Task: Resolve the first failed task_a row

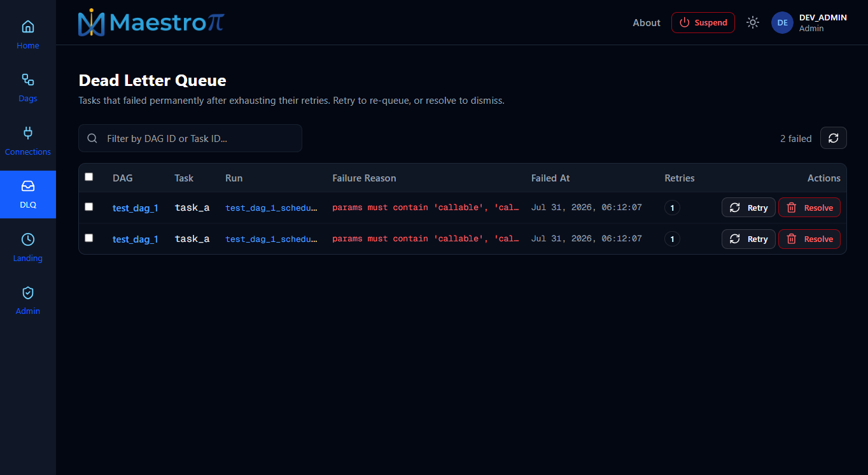Action: coord(809,208)
